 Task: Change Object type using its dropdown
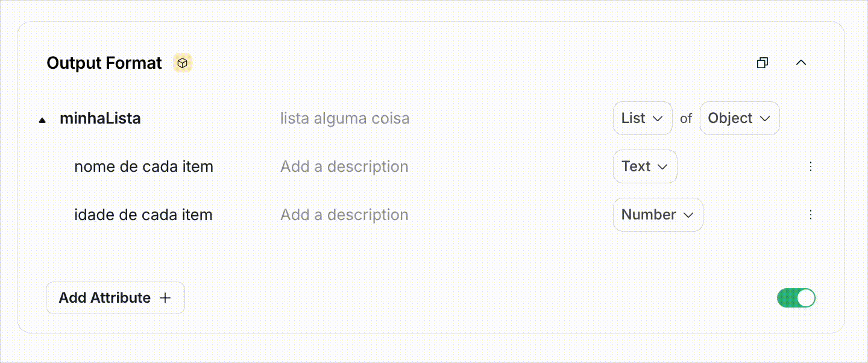pyautogui.click(x=740, y=118)
